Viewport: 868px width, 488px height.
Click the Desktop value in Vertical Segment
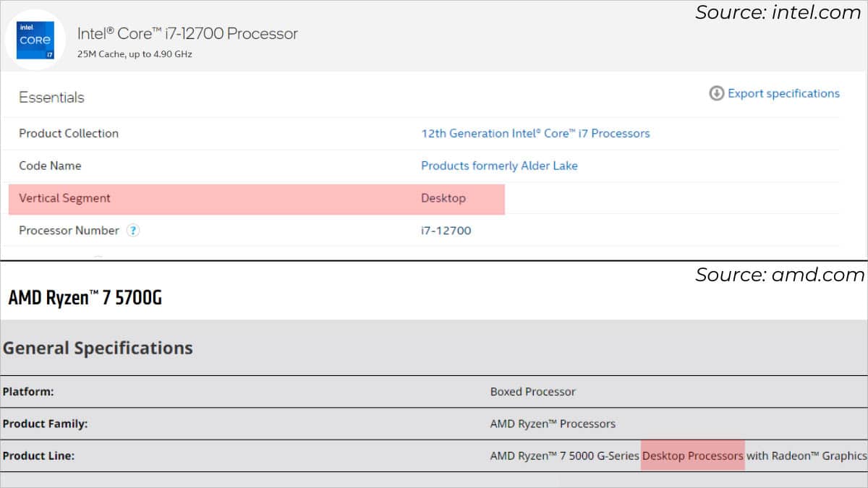pos(443,198)
